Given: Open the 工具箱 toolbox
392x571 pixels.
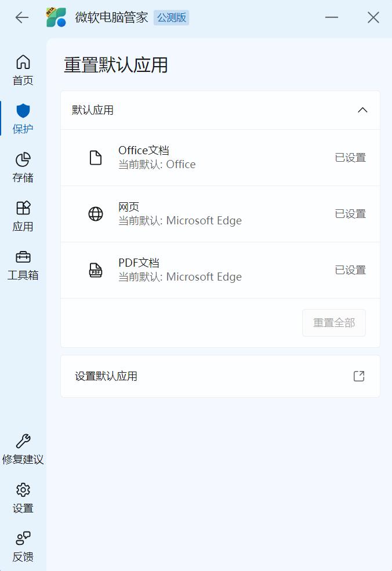Looking at the screenshot, I should tap(23, 266).
